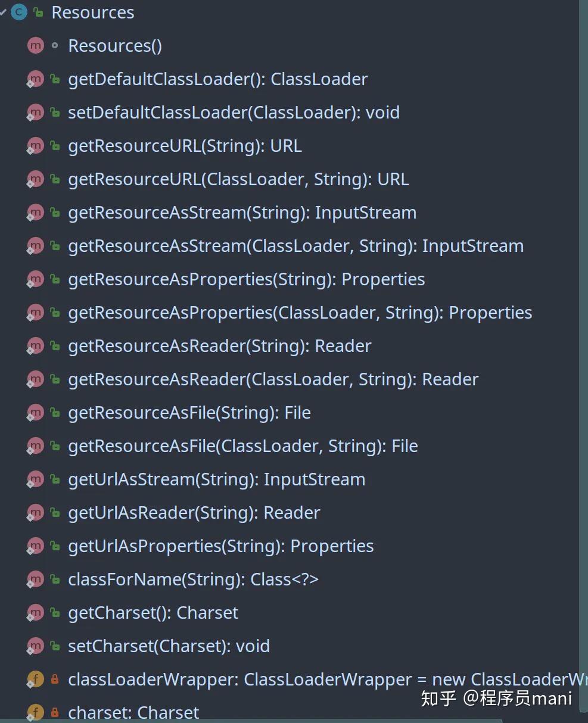Click green public icon beside Resources class
The height and width of the screenshot is (723, 588).
coord(38,12)
